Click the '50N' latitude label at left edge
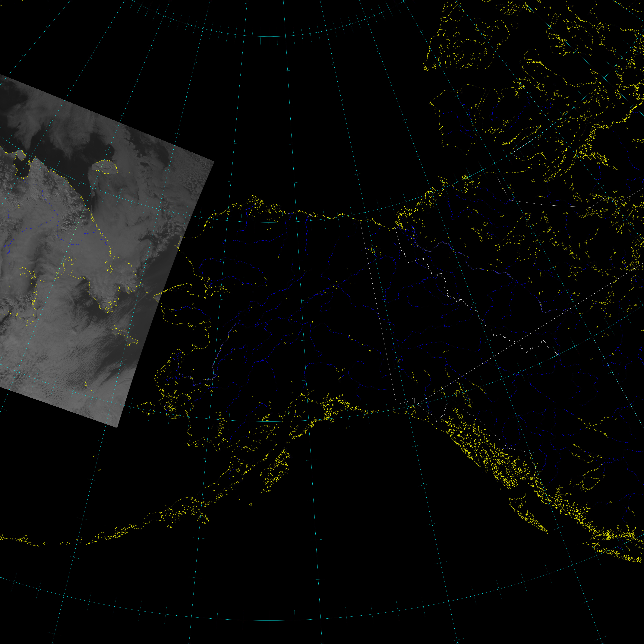The width and height of the screenshot is (644, 644). click(1, 577)
